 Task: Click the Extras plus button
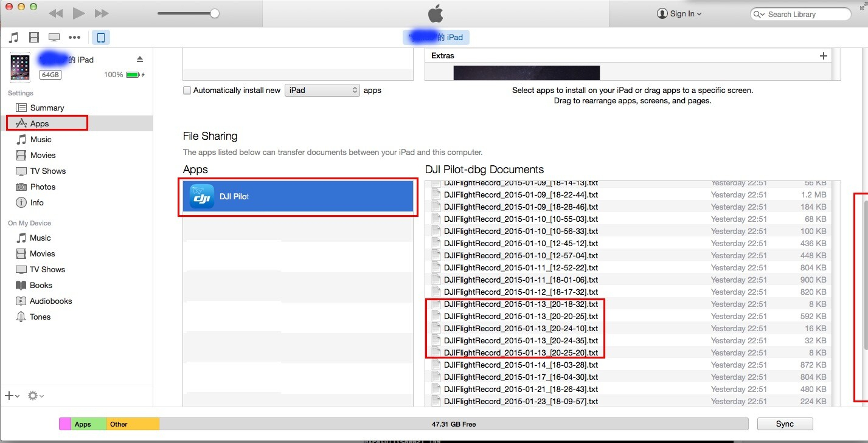coord(824,55)
